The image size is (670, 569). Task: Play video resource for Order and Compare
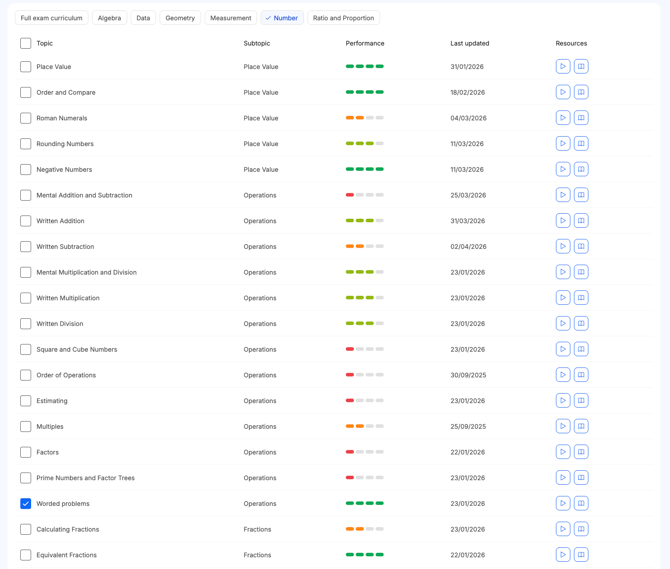pyautogui.click(x=563, y=92)
